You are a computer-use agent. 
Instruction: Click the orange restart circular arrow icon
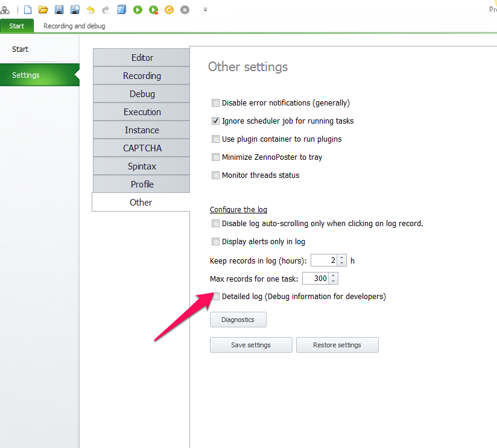click(x=169, y=10)
